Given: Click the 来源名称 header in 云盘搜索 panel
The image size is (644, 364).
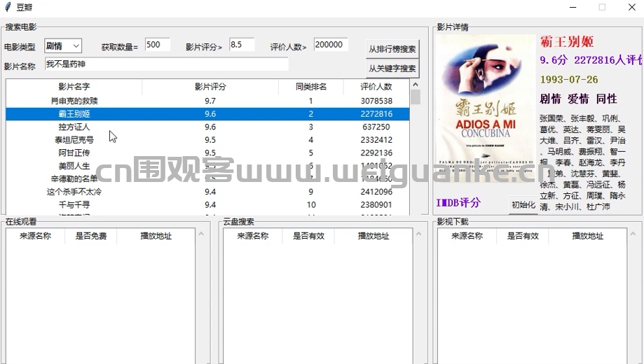Looking at the screenshot, I should coord(253,236).
